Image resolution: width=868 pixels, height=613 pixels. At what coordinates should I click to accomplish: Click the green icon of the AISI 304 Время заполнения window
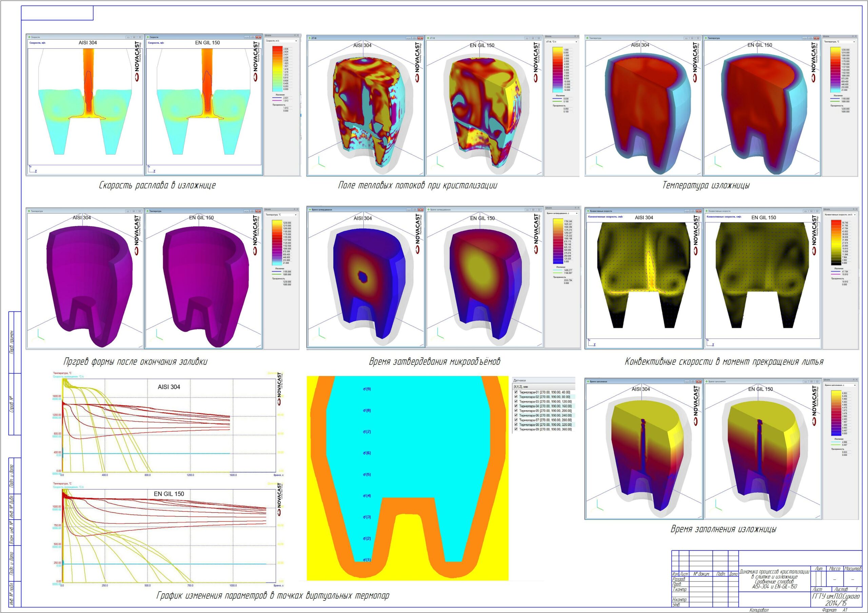click(588, 381)
